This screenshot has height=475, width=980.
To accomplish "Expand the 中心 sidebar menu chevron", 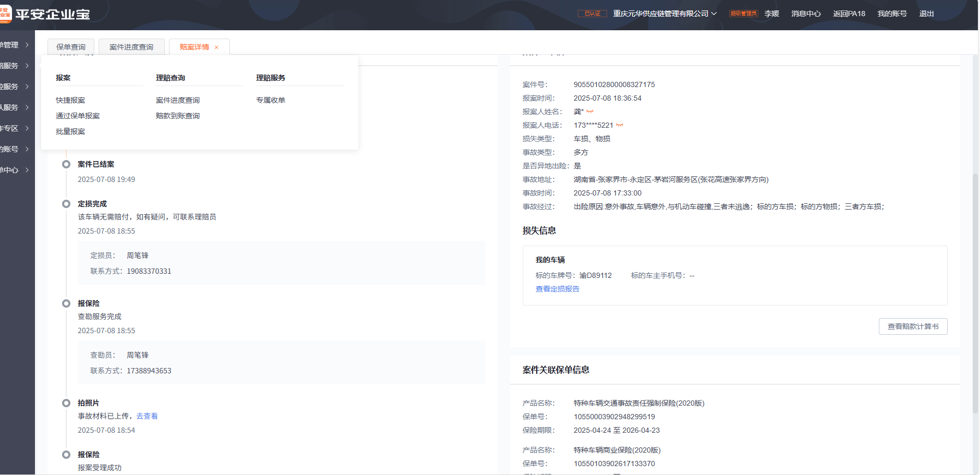I will point(27,170).
